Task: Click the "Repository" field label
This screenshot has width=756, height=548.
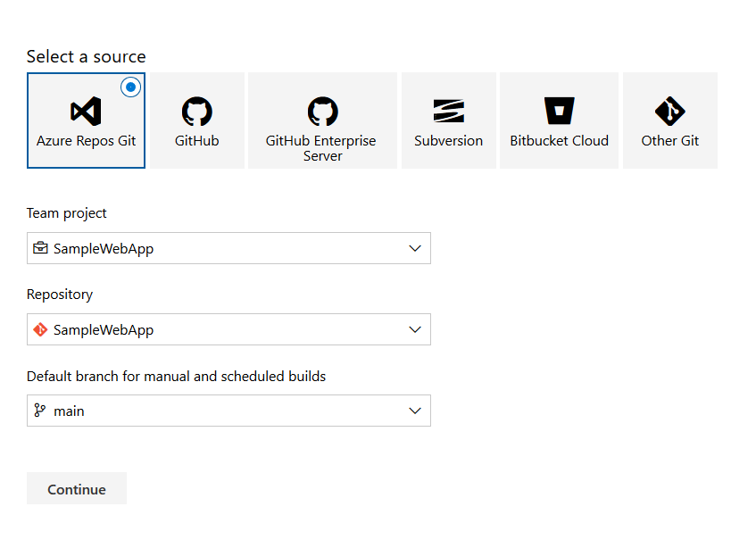Action: (x=60, y=295)
